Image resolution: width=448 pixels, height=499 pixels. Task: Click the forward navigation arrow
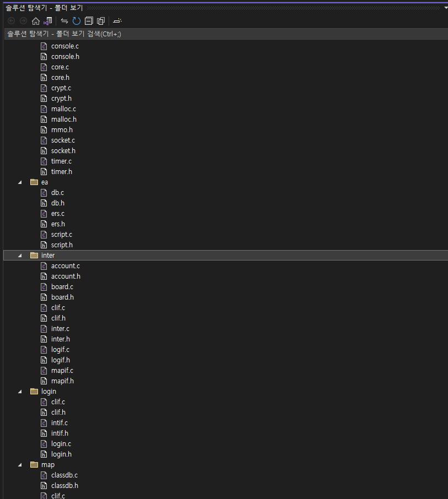pos(23,21)
